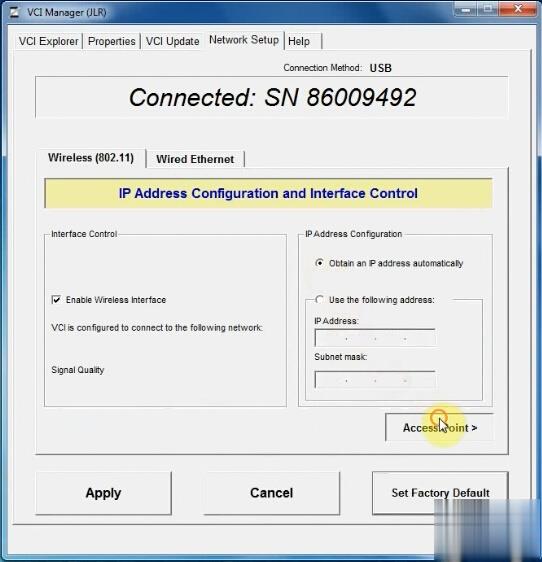Screen dimensions: 542x562
Task: Click the 'VCI is configured to connect' text
Action: coord(157,328)
